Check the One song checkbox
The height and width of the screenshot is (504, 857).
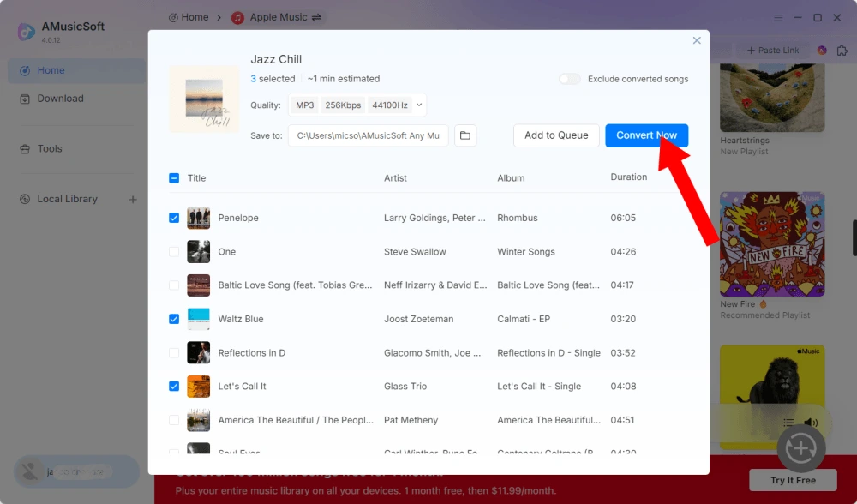174,251
